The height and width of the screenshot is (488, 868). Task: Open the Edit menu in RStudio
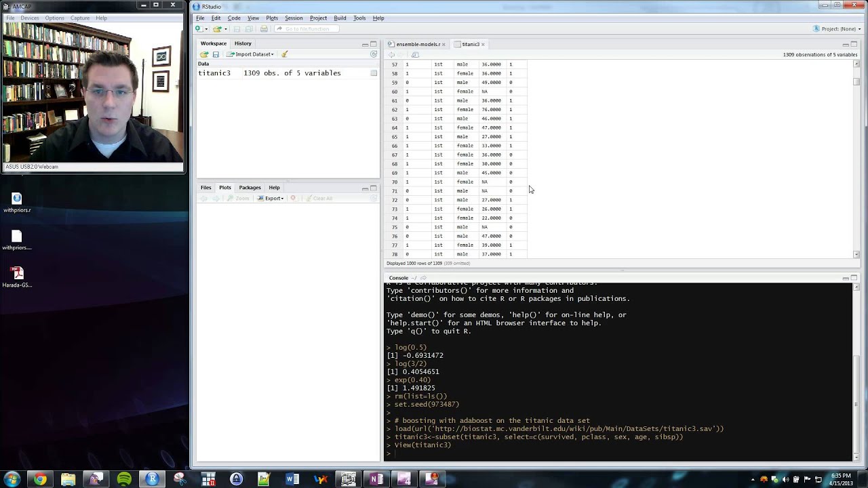tap(216, 18)
